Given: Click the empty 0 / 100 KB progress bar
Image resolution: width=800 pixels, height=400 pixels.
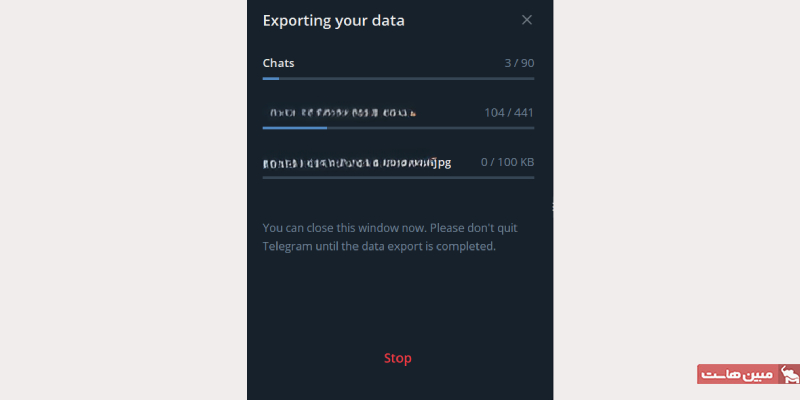Looking at the screenshot, I should point(398,178).
